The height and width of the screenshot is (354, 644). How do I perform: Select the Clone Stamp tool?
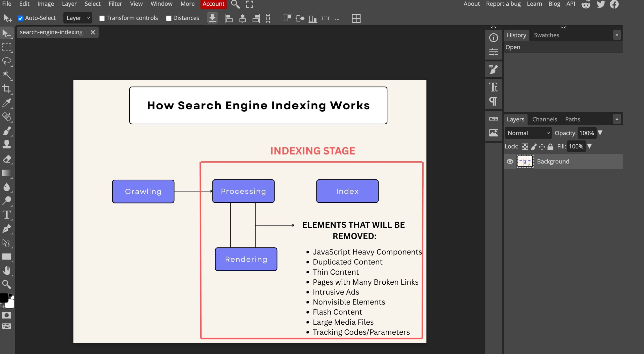click(7, 145)
